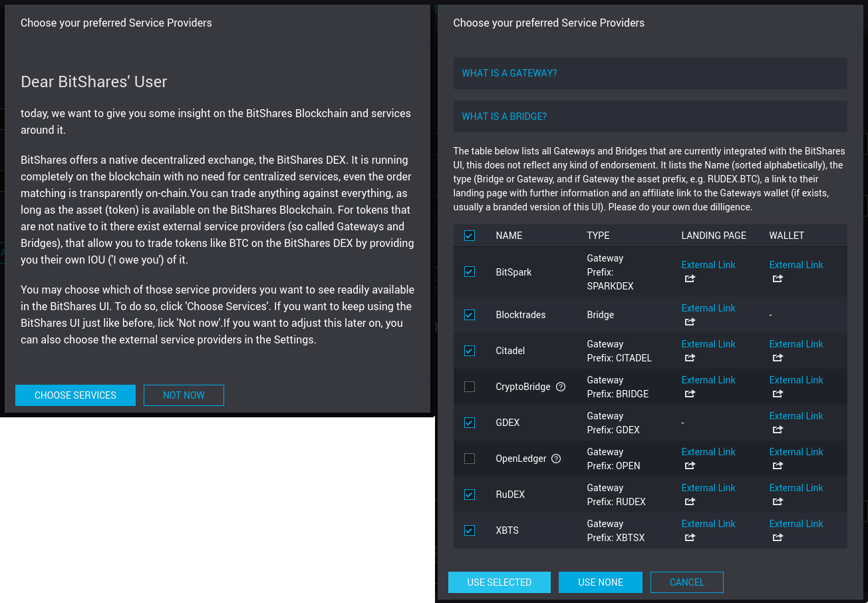Open OpenLedger wallet External Link

796,452
